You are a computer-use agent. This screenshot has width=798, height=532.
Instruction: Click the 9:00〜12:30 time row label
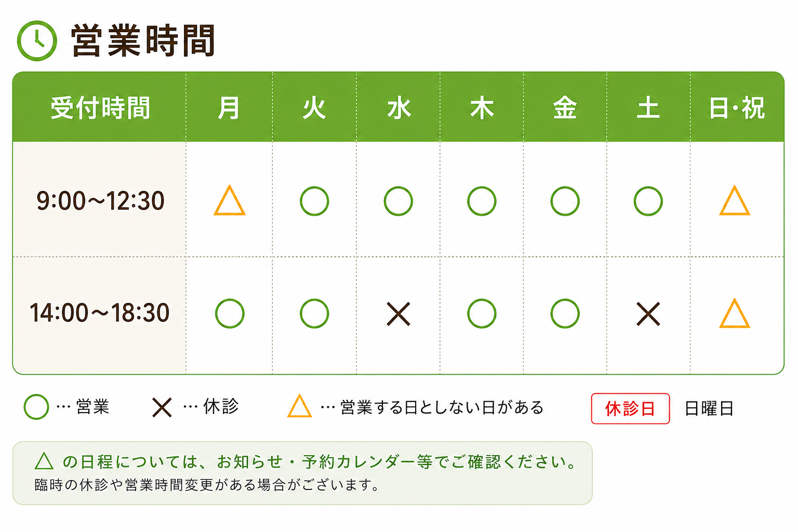(x=100, y=201)
